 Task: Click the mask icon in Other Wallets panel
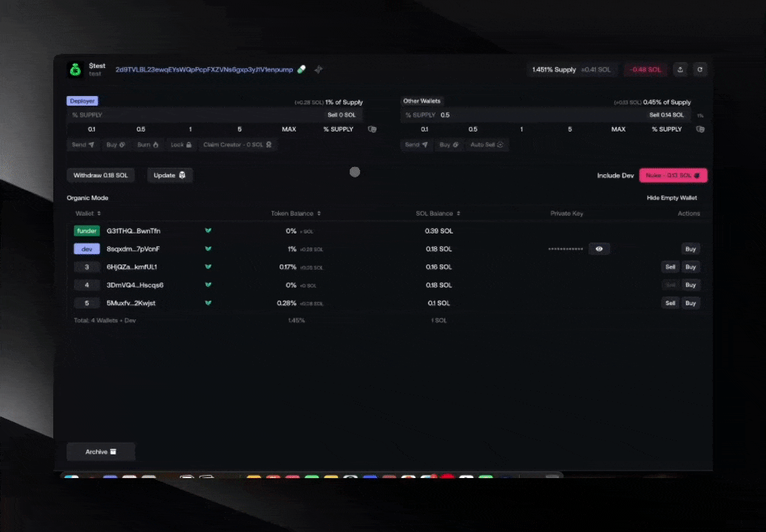pyautogui.click(x=700, y=129)
